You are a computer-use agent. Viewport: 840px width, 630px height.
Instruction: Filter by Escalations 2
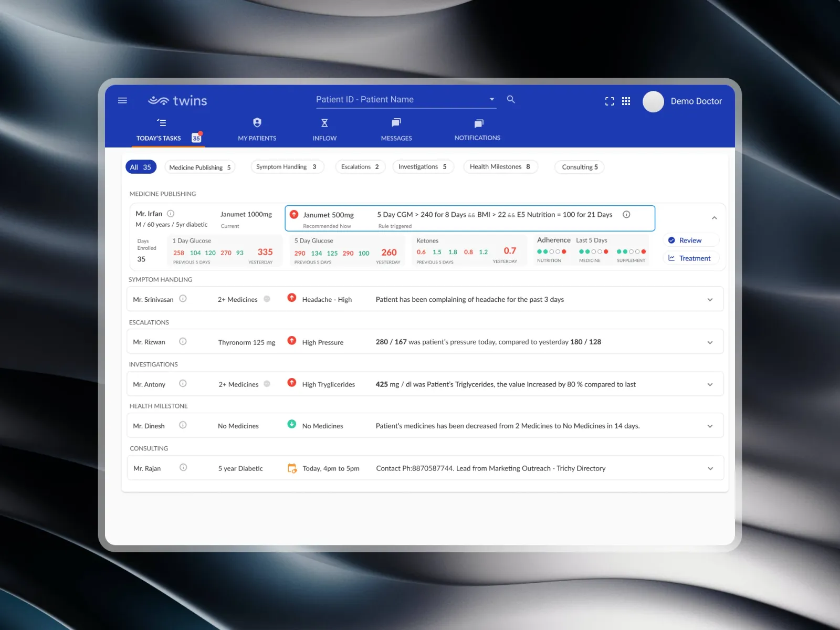360,167
